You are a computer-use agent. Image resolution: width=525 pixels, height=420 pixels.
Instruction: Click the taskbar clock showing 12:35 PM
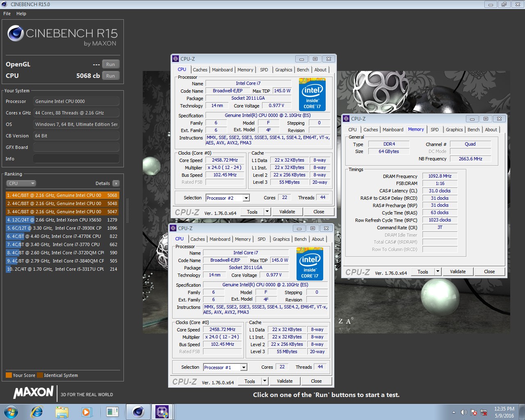[504, 412]
